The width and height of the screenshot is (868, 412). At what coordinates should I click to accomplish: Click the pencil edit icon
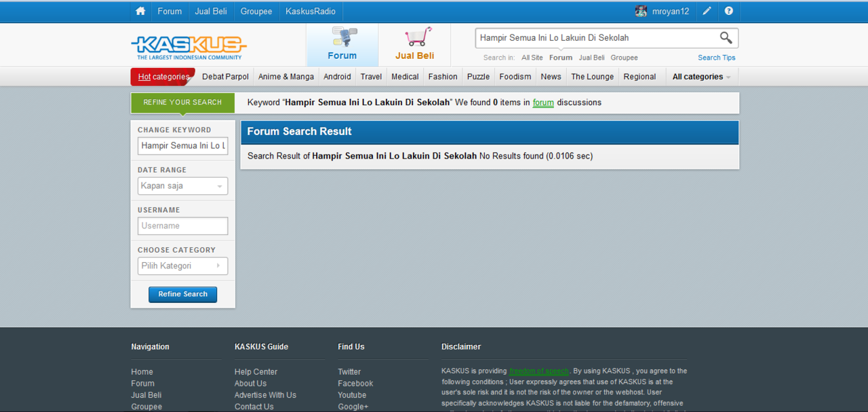point(707,11)
